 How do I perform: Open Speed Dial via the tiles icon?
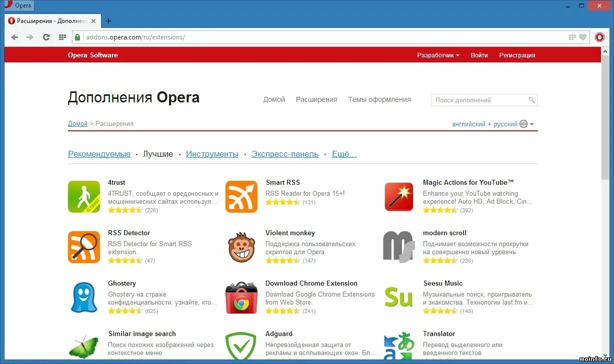(x=62, y=37)
